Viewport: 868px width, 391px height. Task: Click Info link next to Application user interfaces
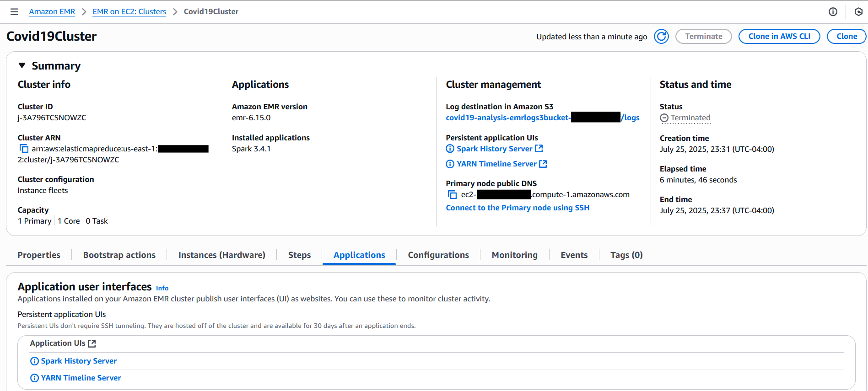pyautogui.click(x=162, y=288)
